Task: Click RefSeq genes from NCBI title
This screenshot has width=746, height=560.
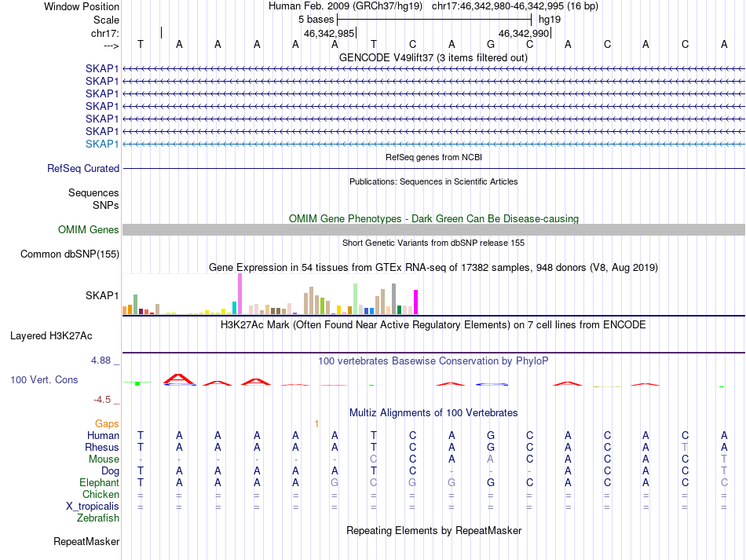Action: click(x=433, y=157)
